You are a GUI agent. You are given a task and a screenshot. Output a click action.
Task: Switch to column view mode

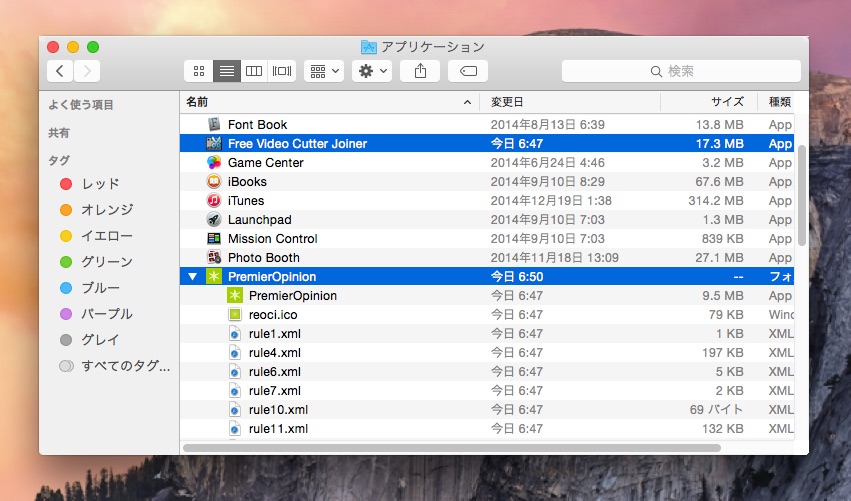[x=254, y=71]
